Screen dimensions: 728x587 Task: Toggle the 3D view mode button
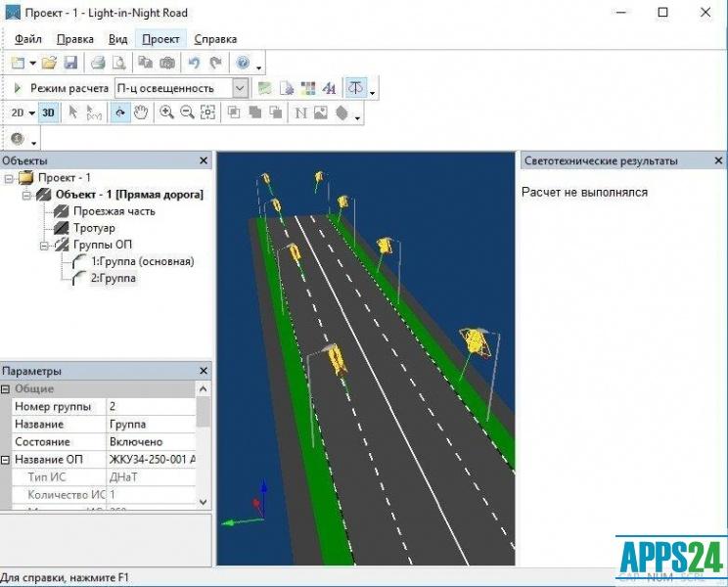(48, 113)
